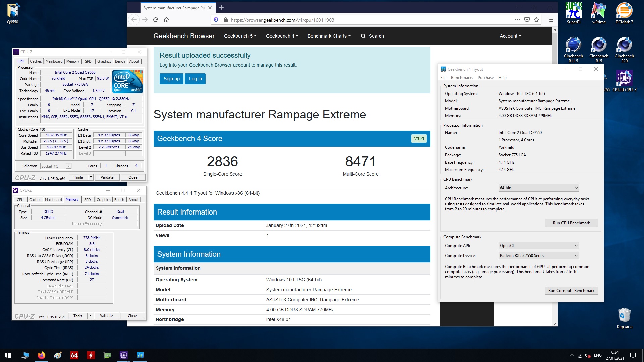Show hidden tray icons chevron

[x=572, y=355]
